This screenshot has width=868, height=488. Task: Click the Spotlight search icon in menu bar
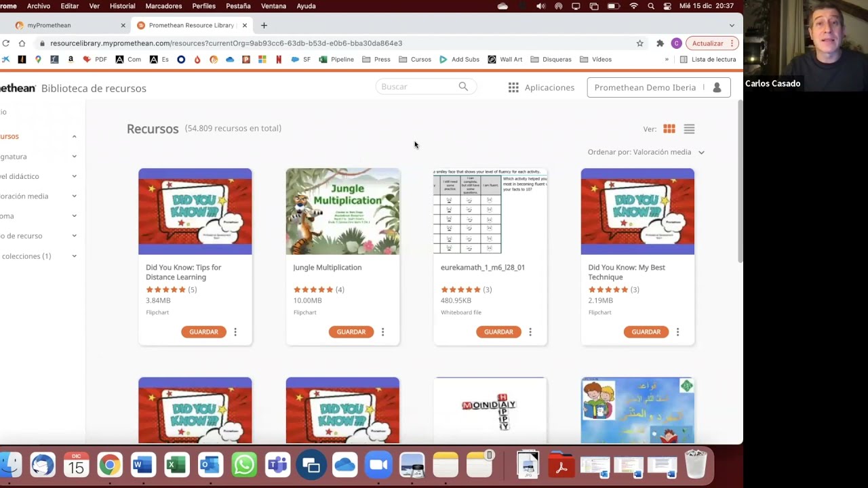651,6
